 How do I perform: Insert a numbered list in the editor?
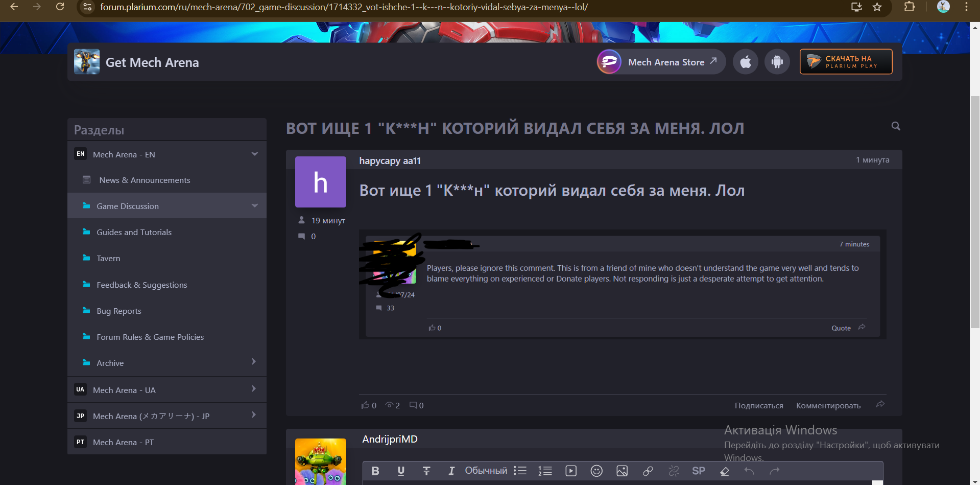coord(545,471)
